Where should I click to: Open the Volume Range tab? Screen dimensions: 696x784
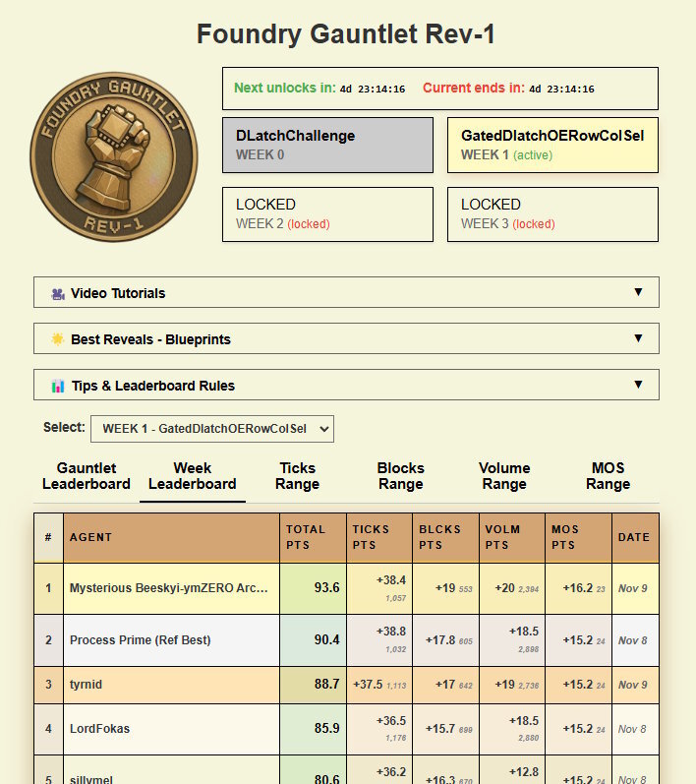point(504,476)
